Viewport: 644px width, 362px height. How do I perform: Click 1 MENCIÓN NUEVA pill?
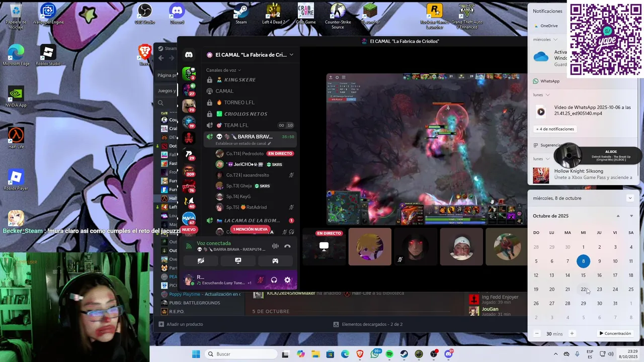point(250,229)
